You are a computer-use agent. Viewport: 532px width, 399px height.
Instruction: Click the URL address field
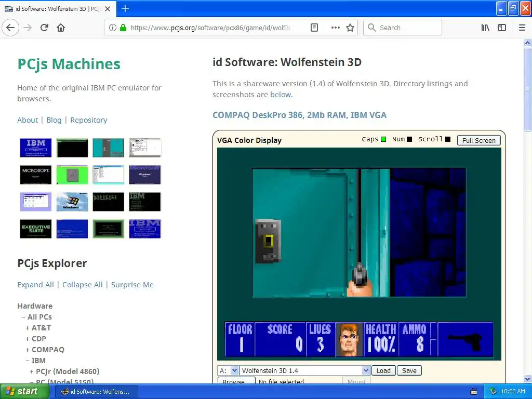click(211, 28)
